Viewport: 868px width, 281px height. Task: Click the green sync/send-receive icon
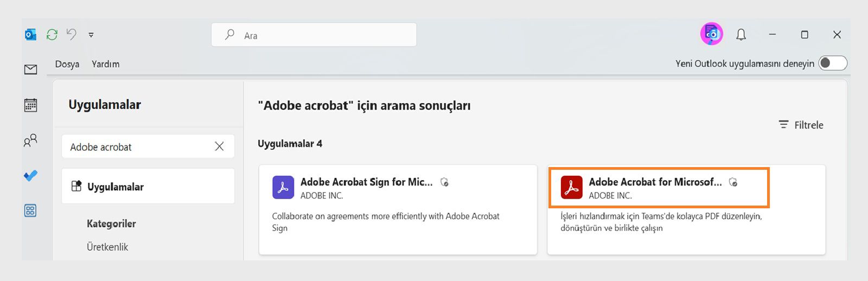[52, 35]
